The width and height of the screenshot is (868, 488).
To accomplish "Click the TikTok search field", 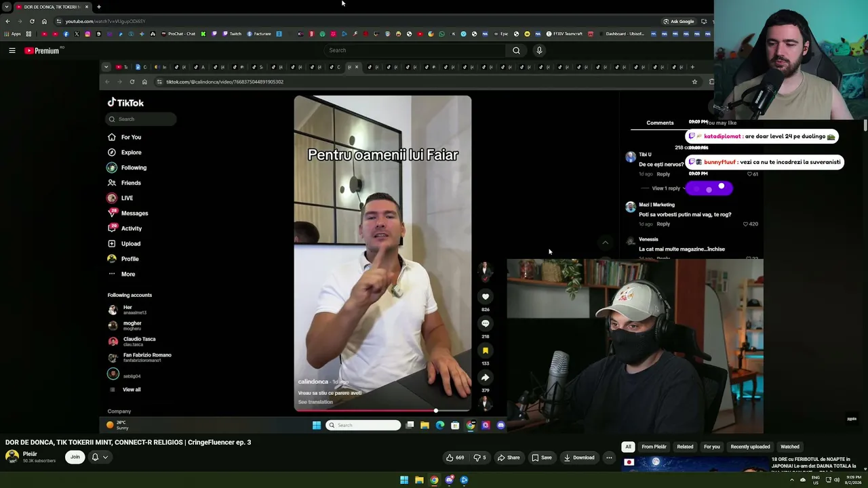I will pyautogui.click(x=141, y=119).
